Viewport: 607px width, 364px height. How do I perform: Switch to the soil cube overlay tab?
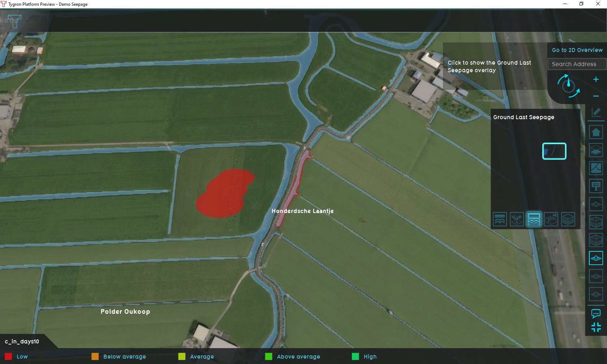point(568,219)
